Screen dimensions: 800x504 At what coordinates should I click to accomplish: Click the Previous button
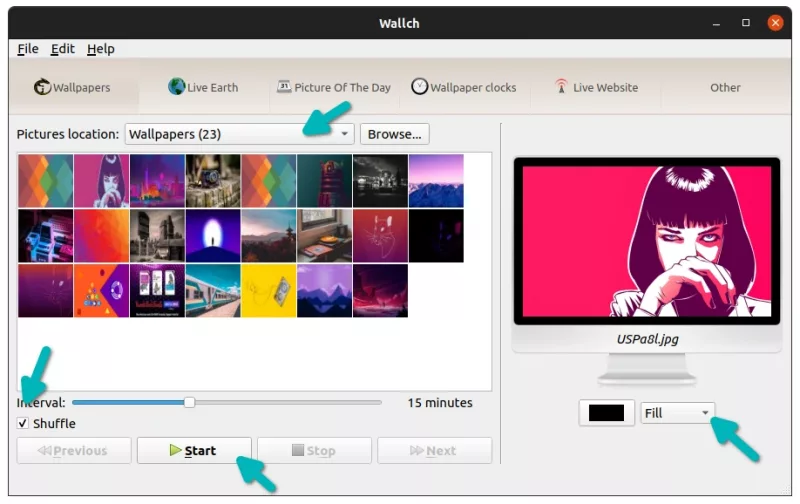[74, 450]
